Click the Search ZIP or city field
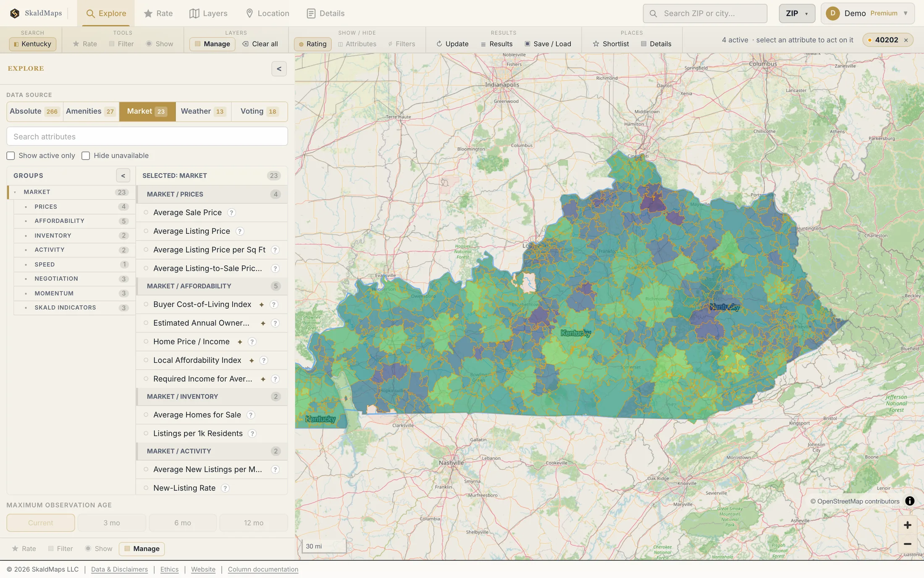This screenshot has width=924, height=578. pyautogui.click(x=705, y=13)
